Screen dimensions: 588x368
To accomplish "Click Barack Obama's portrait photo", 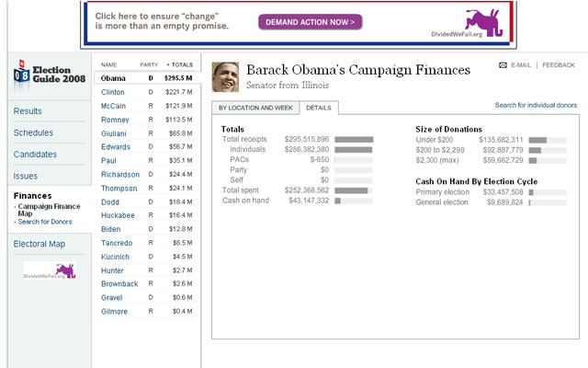I will point(225,77).
